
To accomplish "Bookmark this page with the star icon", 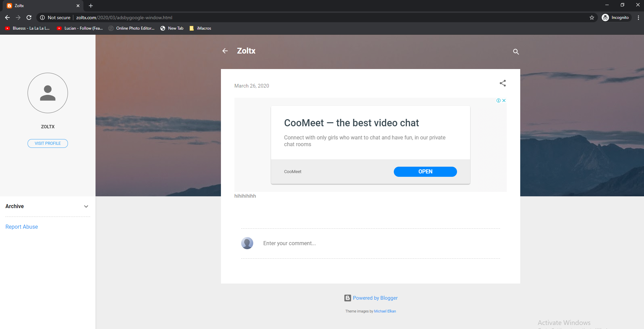I will click(592, 18).
